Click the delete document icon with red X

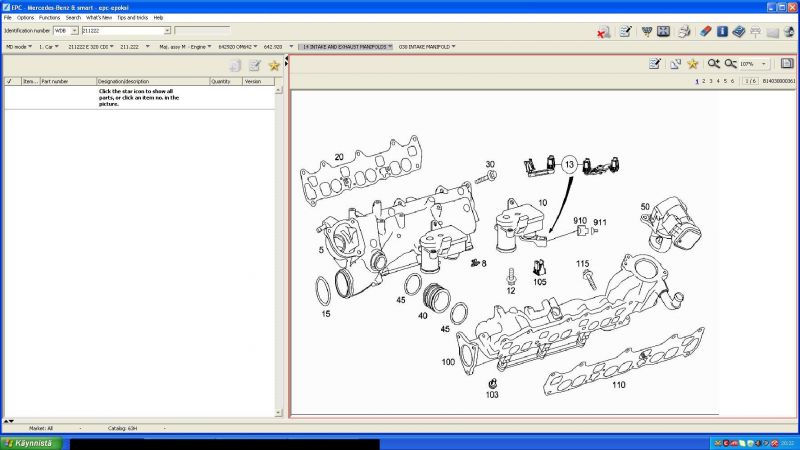[604, 32]
